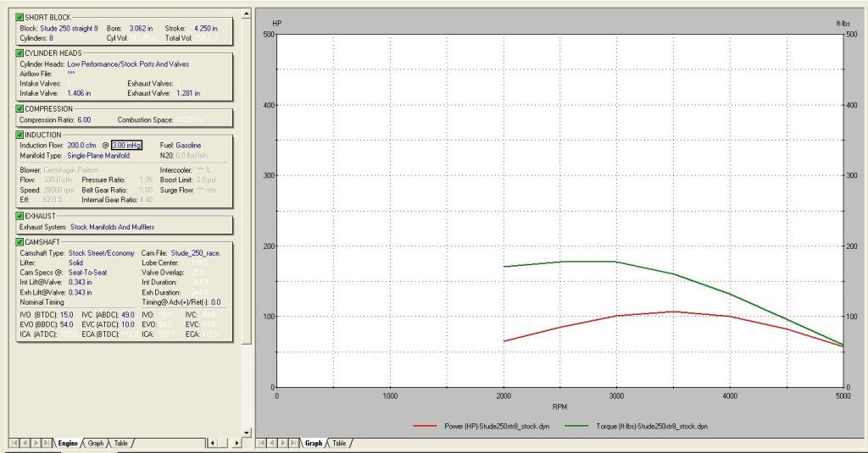Viewport: 868px width, 453px height.
Task: Click red Power (HP) legend line
Action: tap(425, 426)
